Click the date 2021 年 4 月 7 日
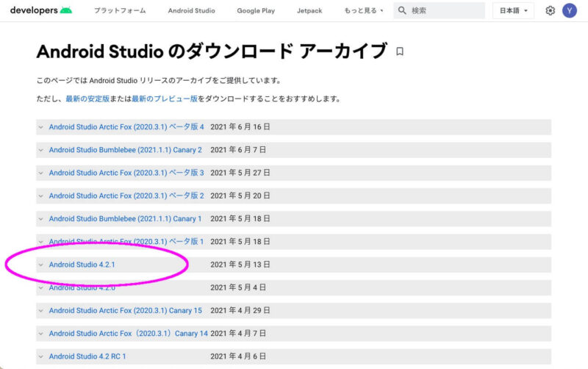The height and width of the screenshot is (369, 588). point(238,334)
